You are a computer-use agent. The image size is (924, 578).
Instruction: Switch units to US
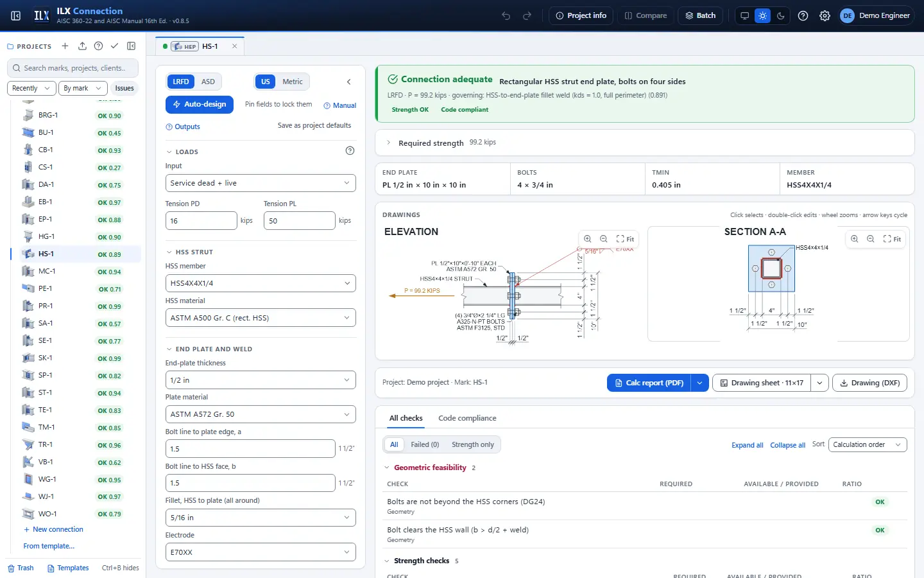click(x=265, y=82)
